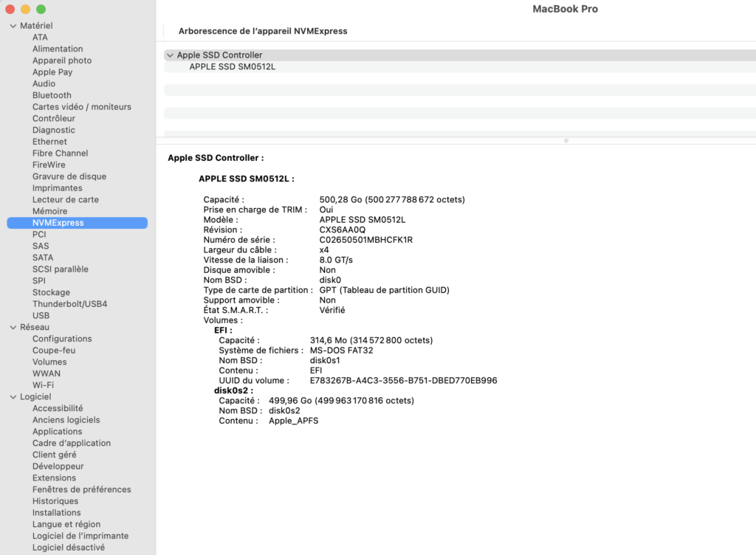Open Cartes vidéo / moniteurs
756x555 pixels.
point(81,107)
